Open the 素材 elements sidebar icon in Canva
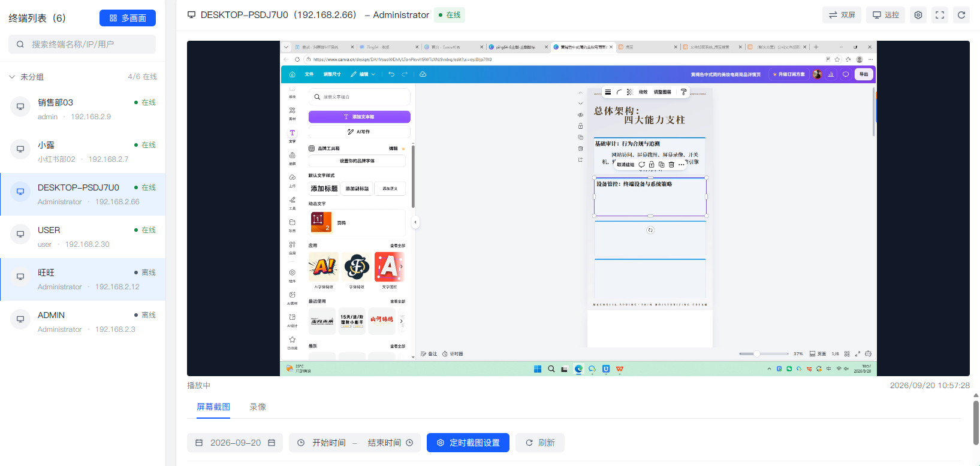This screenshot has height=466, width=980. [x=292, y=113]
